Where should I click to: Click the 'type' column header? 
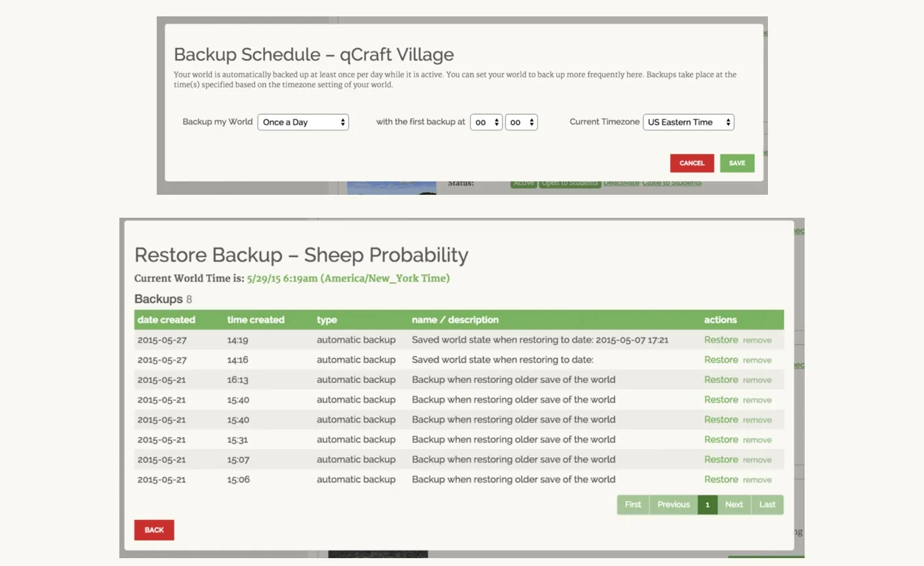point(327,320)
